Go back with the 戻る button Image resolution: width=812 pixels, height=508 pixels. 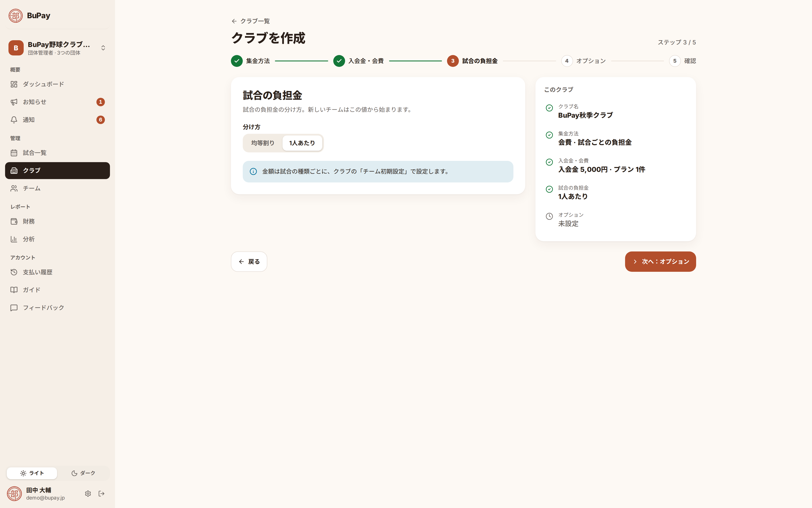click(249, 262)
